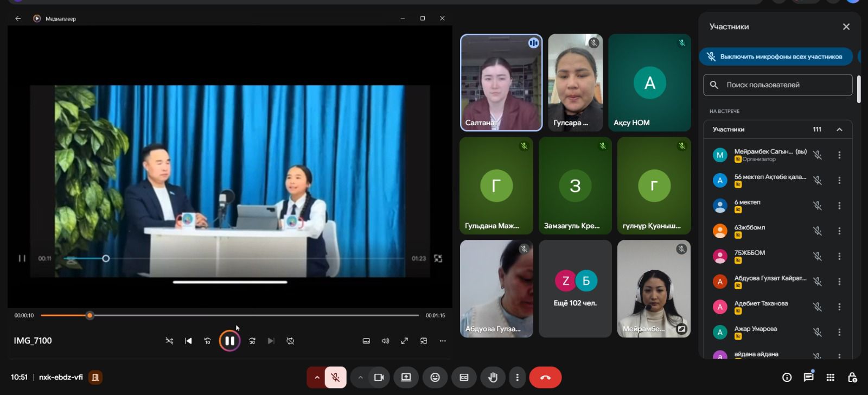Image resolution: width=868 pixels, height=395 pixels.
Task: Click 'Выключить микрофоны всех участников' button
Action: click(776, 56)
